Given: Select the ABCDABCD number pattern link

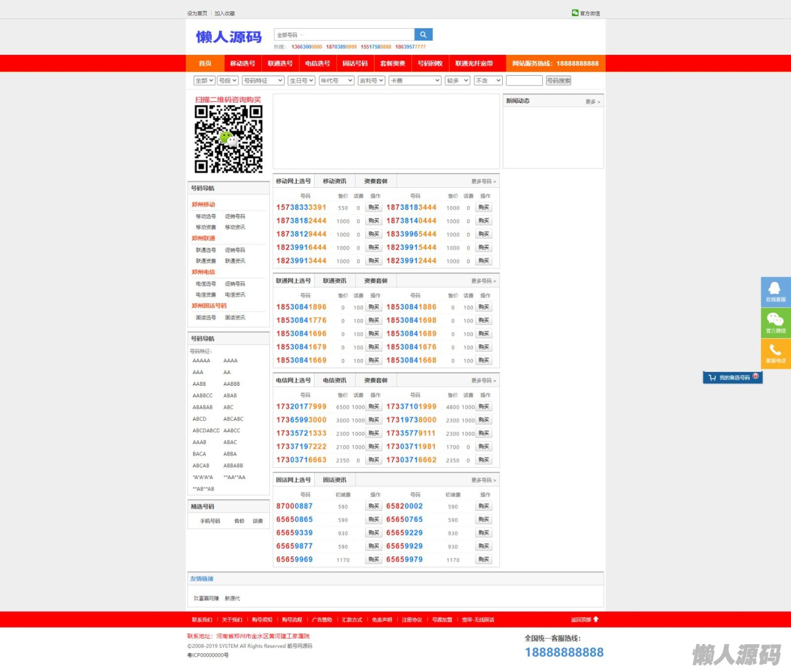Looking at the screenshot, I should coord(206,431).
